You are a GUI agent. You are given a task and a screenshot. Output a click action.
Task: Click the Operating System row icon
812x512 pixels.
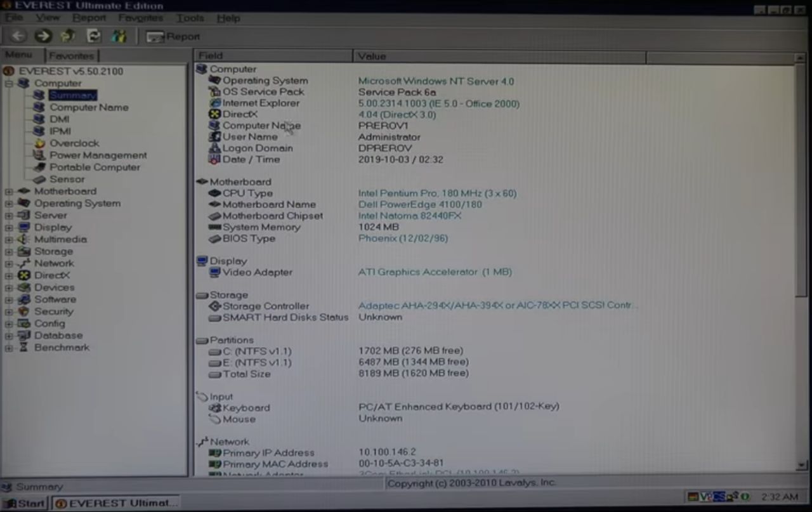214,81
